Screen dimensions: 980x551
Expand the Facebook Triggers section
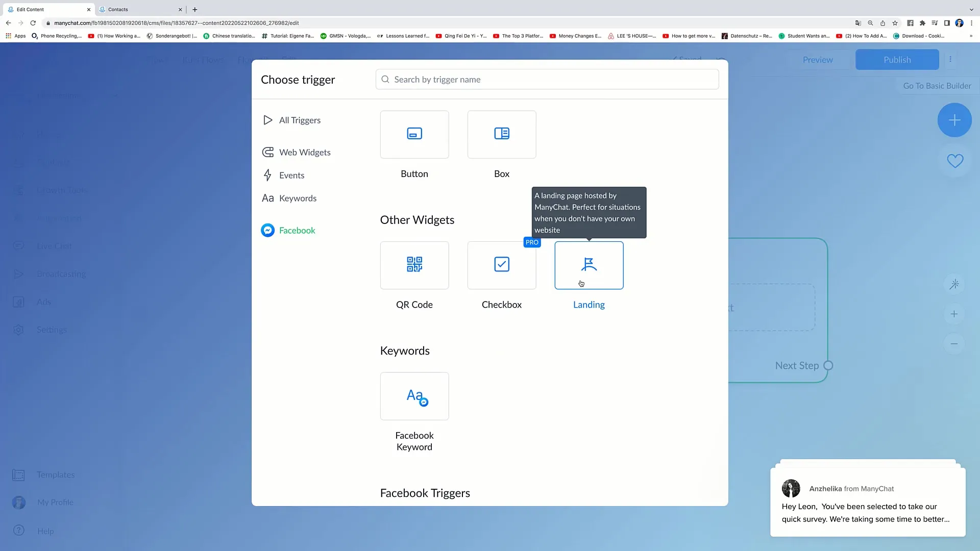point(425,492)
